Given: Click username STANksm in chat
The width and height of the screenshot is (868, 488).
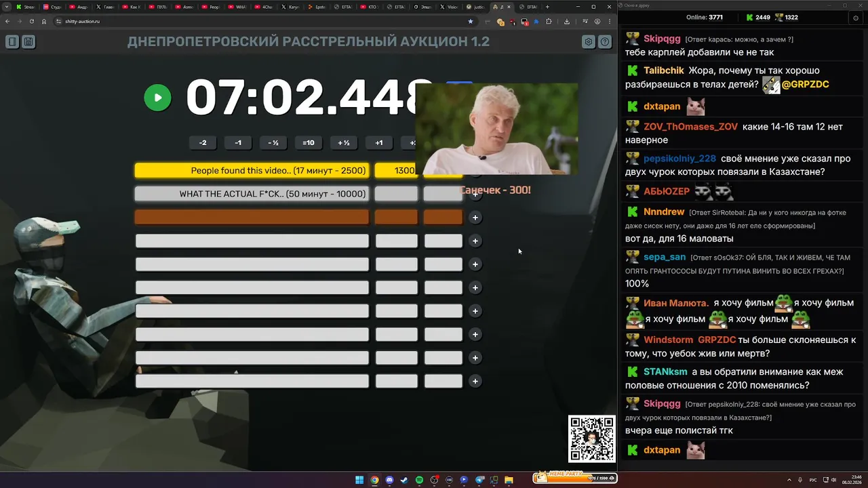Looking at the screenshot, I should 665,372.
